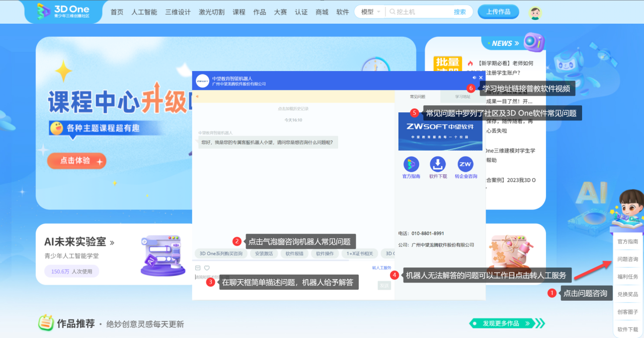Open the 首页 navigation item
The width and height of the screenshot is (644, 338).
point(117,12)
